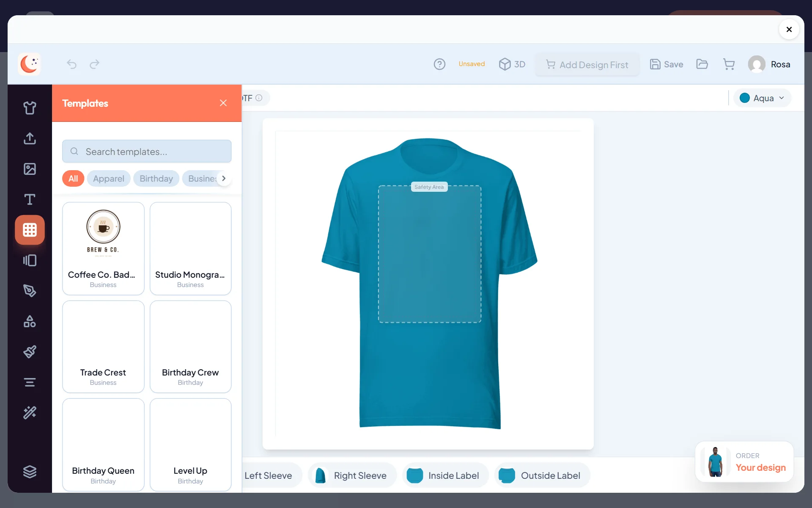The image size is (812, 508).
Task: Open the folder of saved designs
Action: click(702, 64)
